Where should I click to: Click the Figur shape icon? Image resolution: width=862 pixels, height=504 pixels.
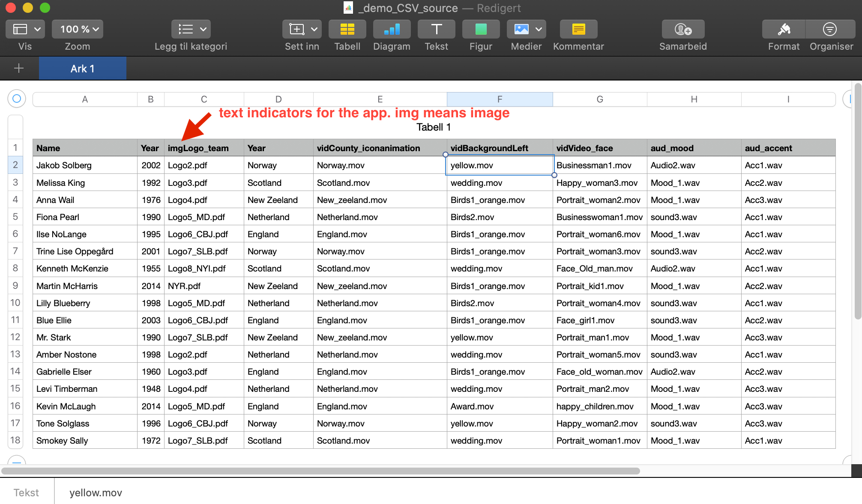tap(481, 29)
